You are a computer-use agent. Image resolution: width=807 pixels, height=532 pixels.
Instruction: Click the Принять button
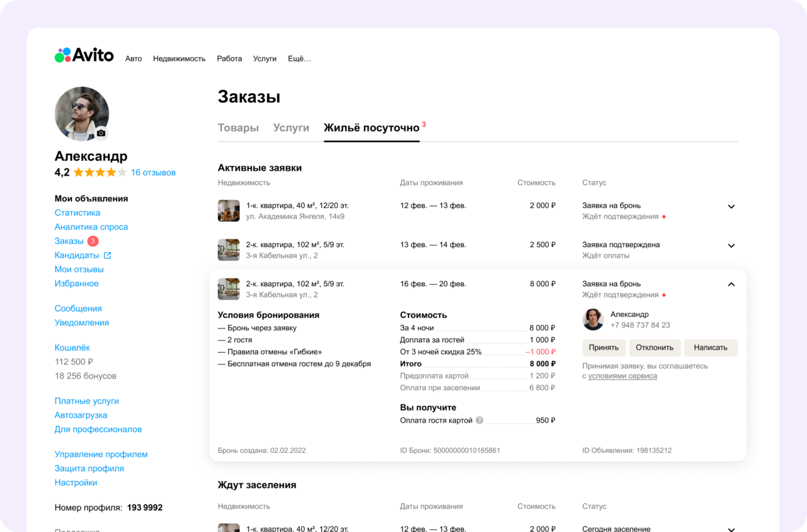point(604,348)
